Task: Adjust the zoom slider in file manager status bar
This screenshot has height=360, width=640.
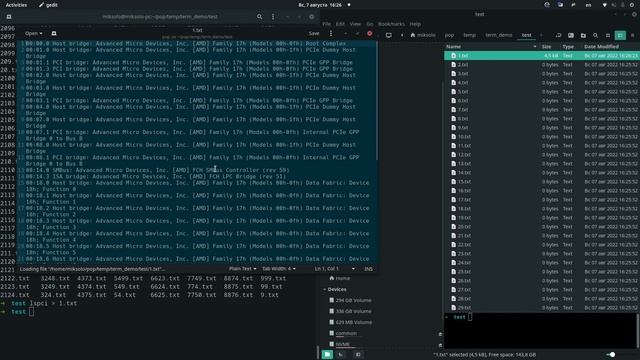Action: pos(611,355)
